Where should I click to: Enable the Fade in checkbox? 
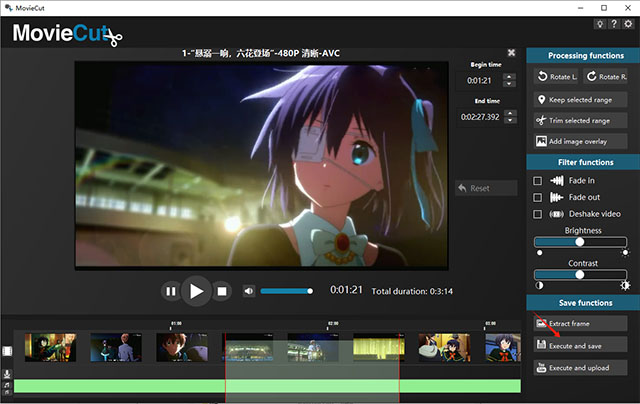pyautogui.click(x=539, y=181)
